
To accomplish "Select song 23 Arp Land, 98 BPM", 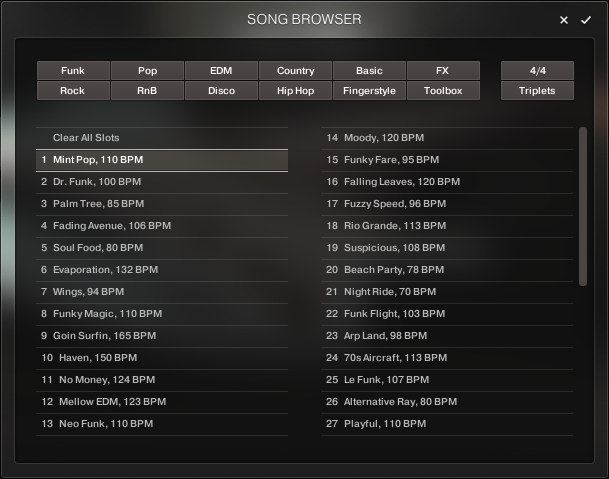I will coord(447,336).
